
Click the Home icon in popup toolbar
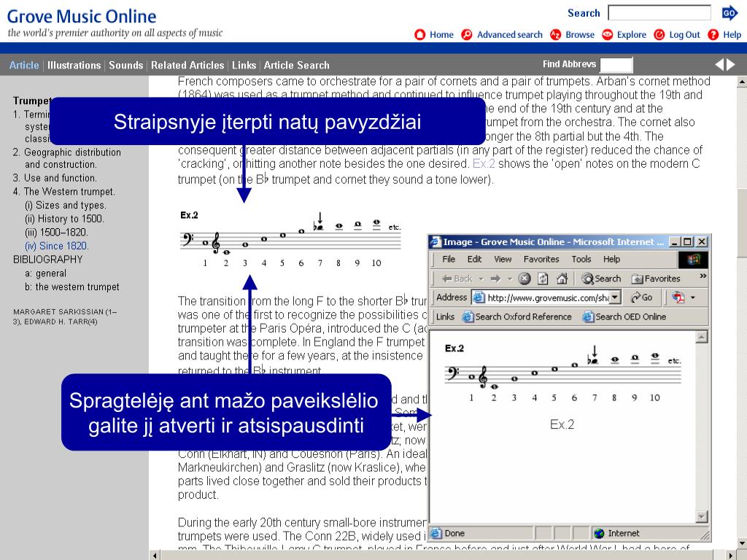coord(562,279)
